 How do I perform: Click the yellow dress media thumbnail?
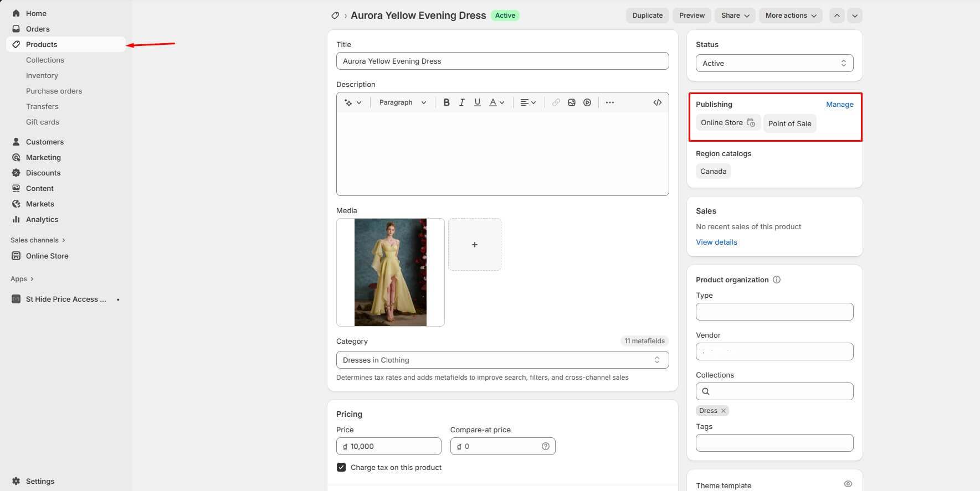[391, 272]
